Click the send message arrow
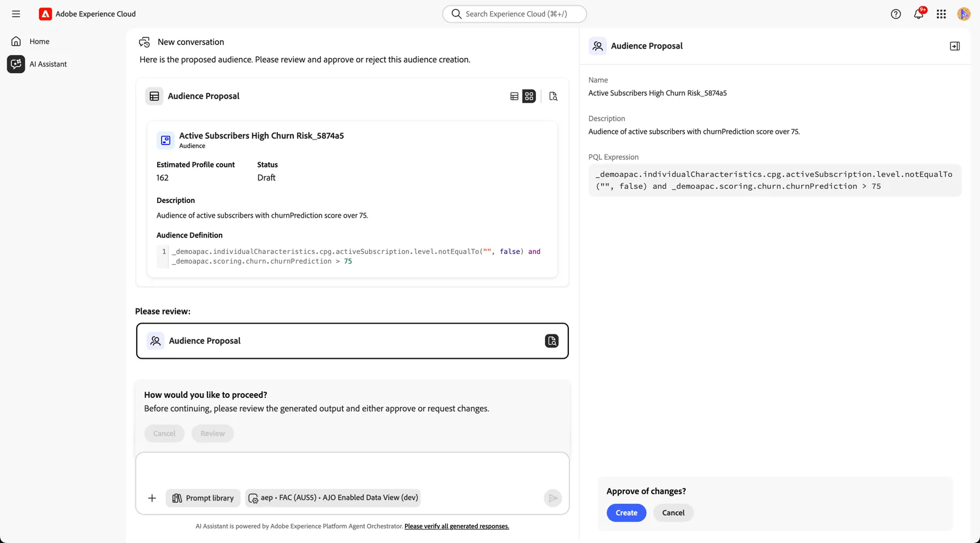Screen dimensions: 980x543 click(552, 498)
